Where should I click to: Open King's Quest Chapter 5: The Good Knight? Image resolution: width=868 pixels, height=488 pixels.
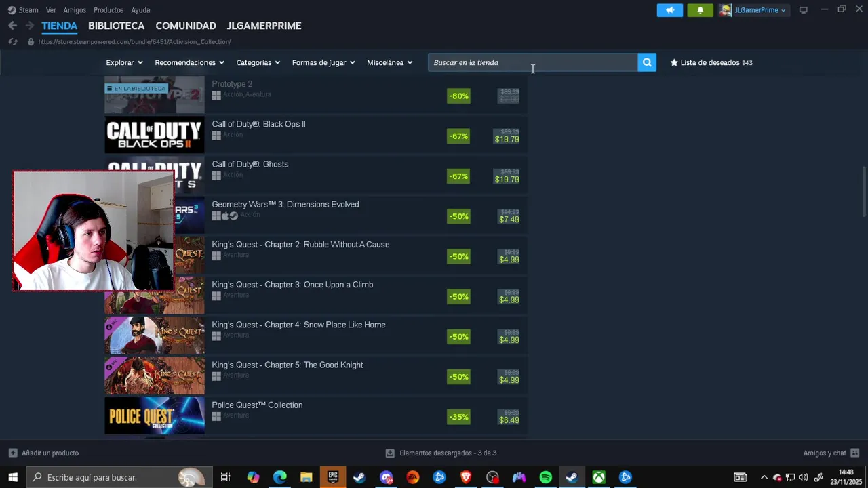(x=287, y=365)
